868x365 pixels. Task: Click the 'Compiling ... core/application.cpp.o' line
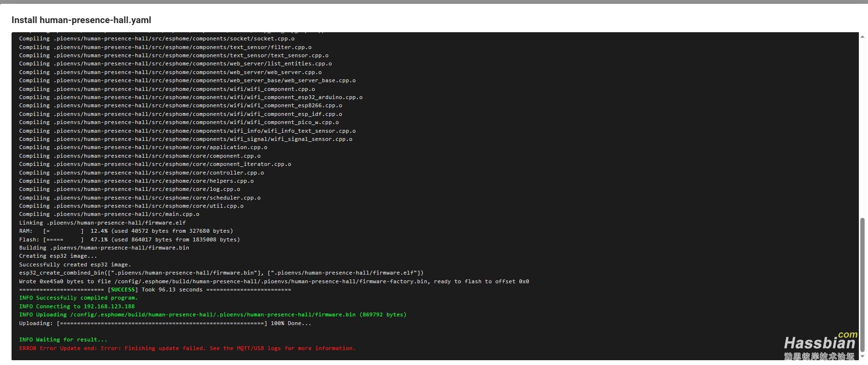(143, 147)
